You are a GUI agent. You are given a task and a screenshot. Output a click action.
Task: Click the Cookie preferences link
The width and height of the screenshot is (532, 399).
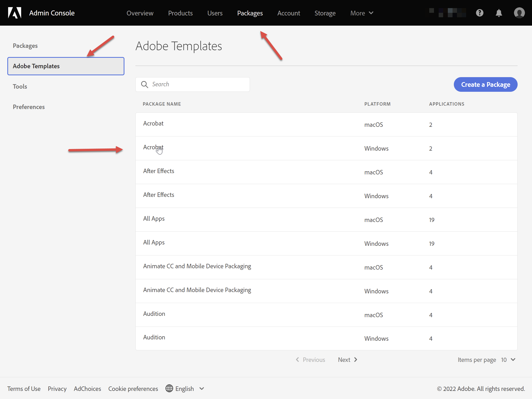click(133, 389)
